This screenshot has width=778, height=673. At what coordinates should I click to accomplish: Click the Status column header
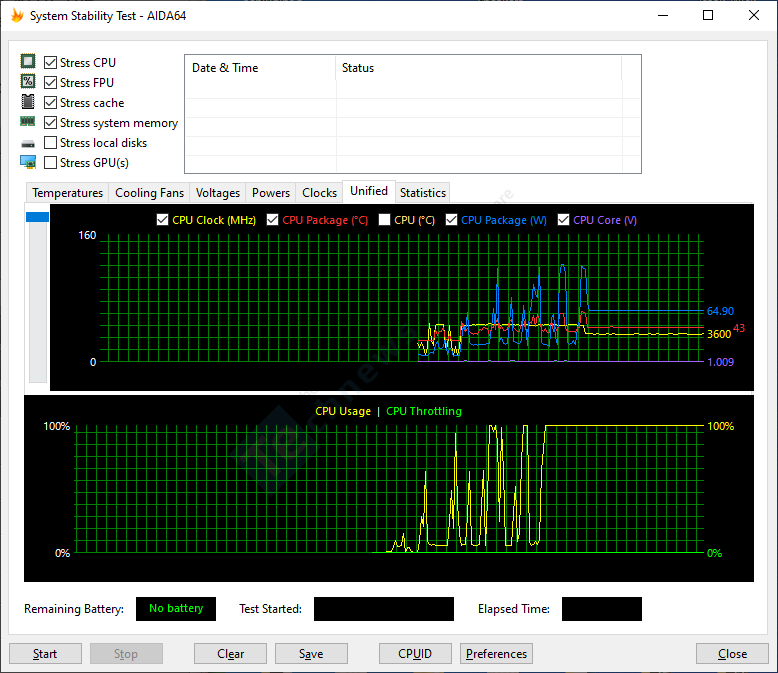point(479,68)
